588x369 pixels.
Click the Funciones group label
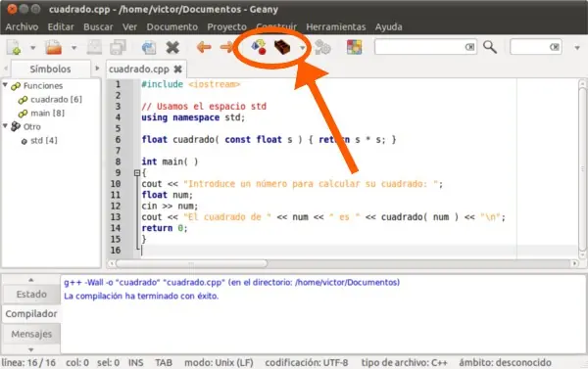click(43, 86)
